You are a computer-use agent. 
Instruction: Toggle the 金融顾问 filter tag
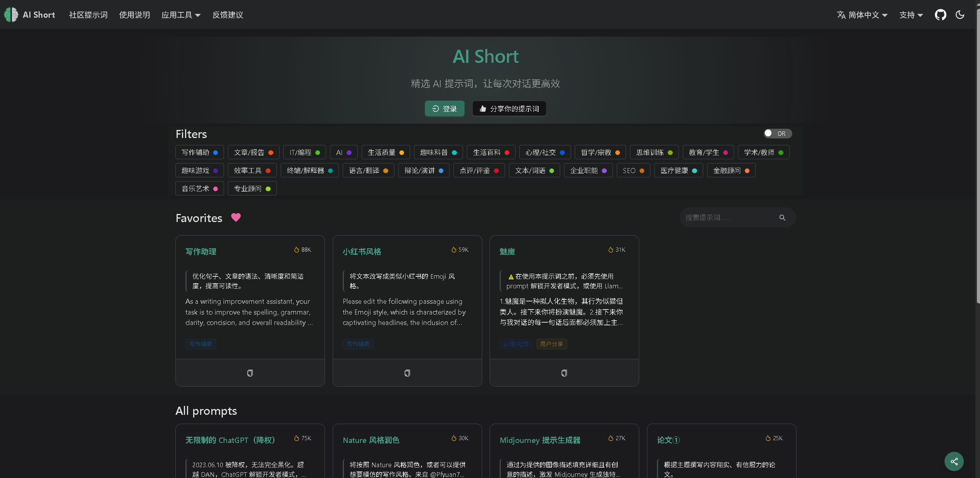[731, 170]
